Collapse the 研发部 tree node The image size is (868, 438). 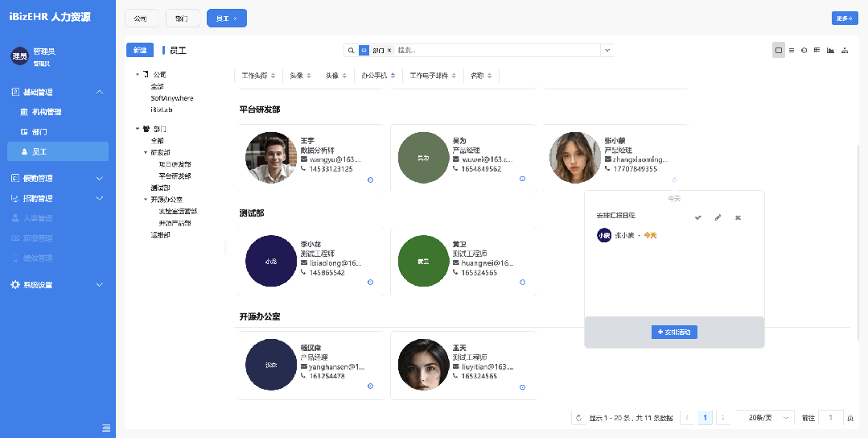click(x=146, y=152)
